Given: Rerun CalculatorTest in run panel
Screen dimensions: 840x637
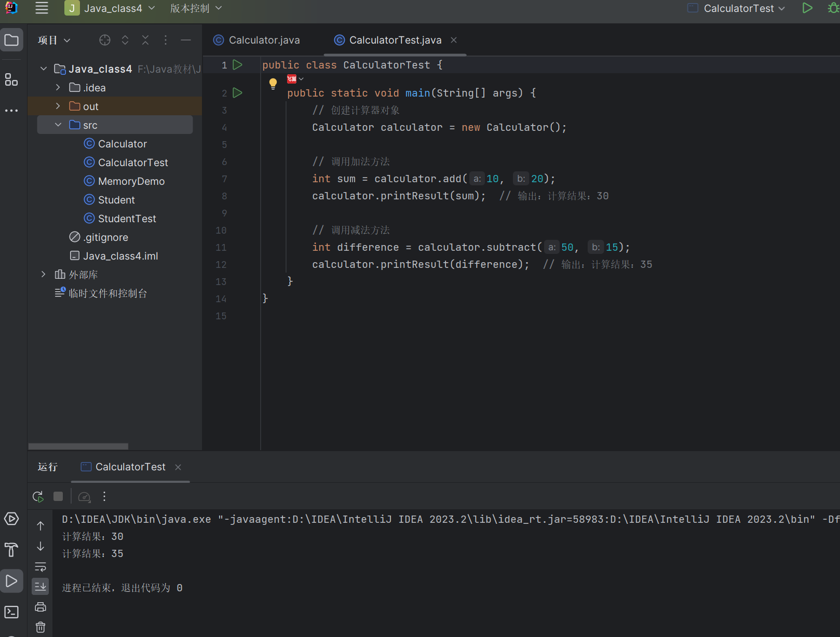Looking at the screenshot, I should pyautogui.click(x=38, y=497).
